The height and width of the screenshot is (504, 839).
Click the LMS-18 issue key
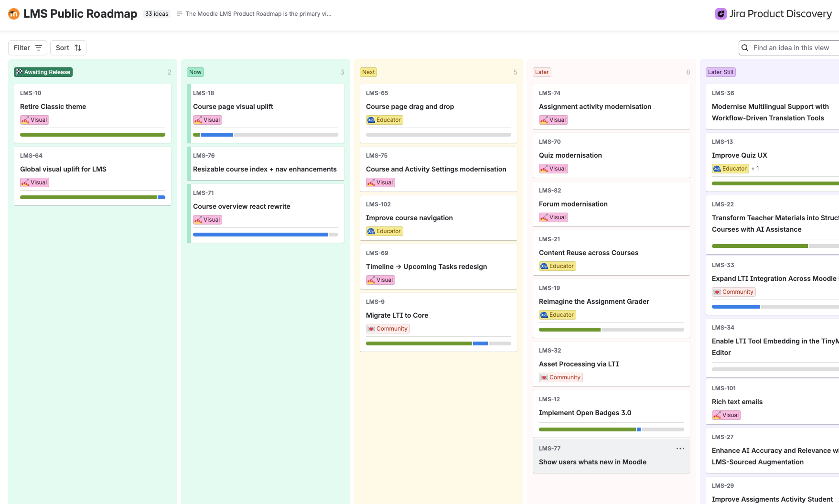point(204,93)
